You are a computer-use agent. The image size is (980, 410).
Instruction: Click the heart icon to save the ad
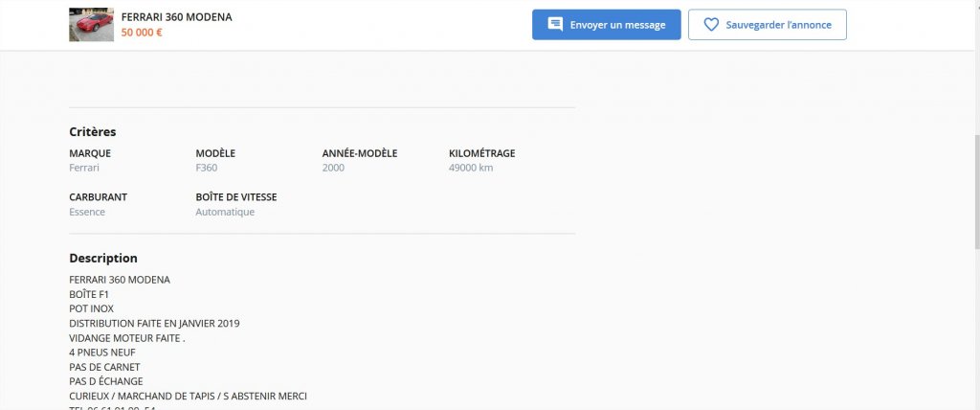711,24
